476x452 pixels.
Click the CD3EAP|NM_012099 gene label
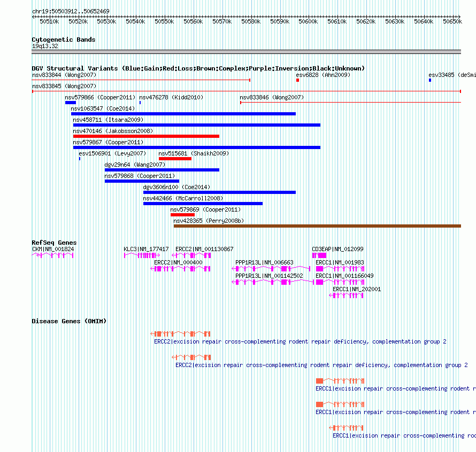click(x=337, y=249)
